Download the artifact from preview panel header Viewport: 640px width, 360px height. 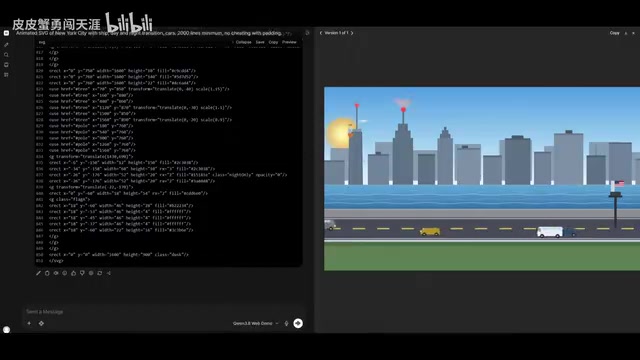626,33
